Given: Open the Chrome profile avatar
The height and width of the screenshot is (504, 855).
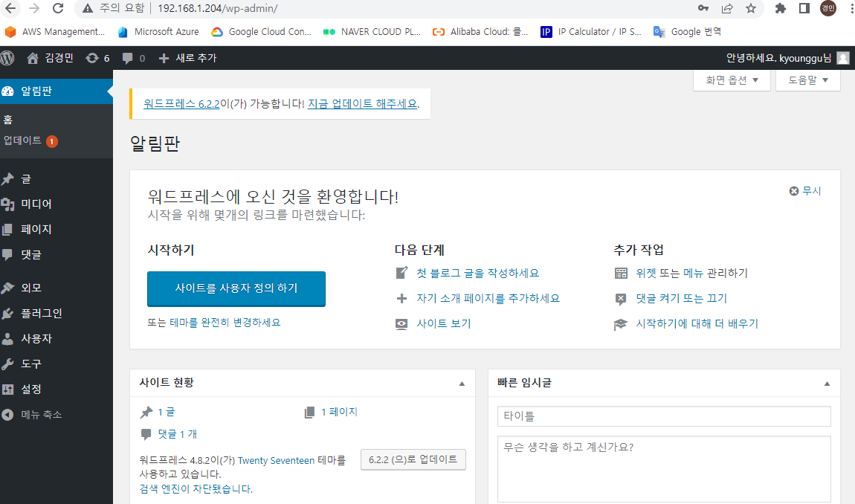Looking at the screenshot, I should 828,7.
